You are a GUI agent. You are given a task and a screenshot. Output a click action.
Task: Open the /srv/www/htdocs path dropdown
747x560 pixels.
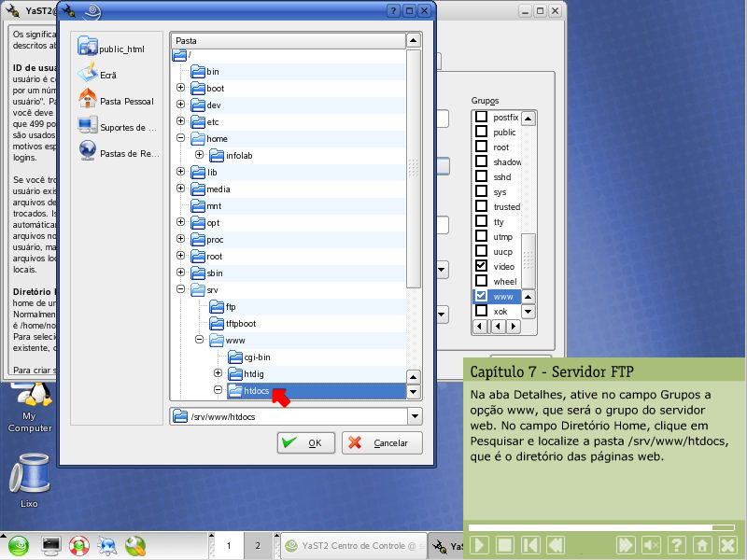click(x=415, y=416)
